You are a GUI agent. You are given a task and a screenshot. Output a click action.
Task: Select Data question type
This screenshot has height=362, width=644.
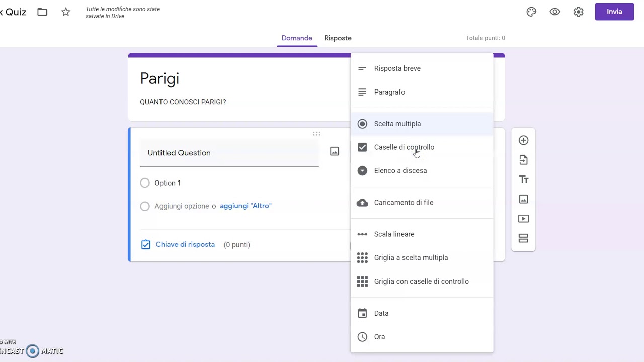coord(422,313)
